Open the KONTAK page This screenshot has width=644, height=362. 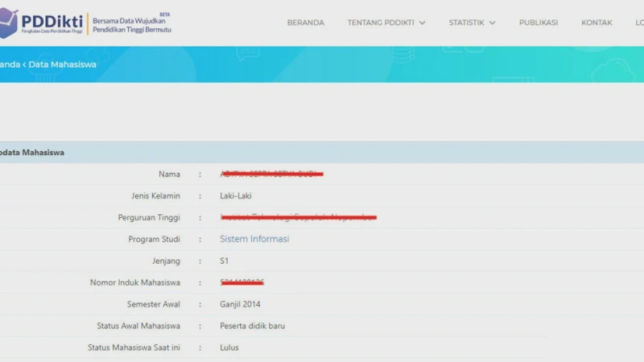tap(597, 23)
